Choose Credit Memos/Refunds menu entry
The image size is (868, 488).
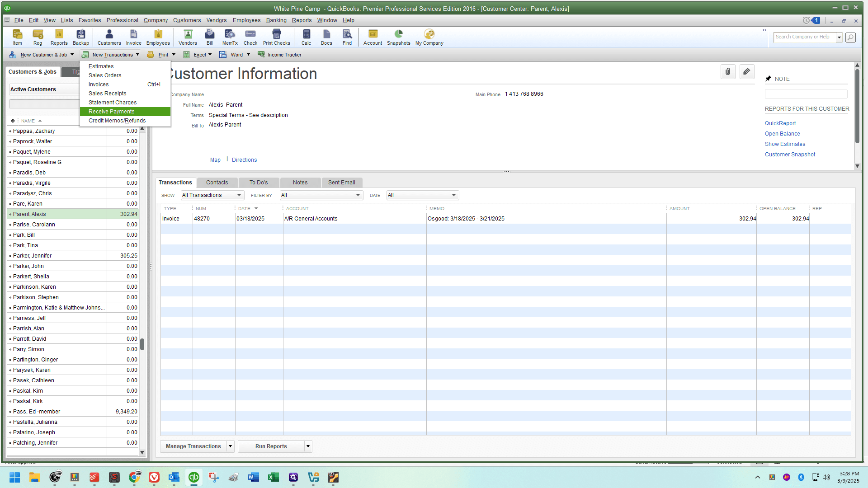[125, 121]
